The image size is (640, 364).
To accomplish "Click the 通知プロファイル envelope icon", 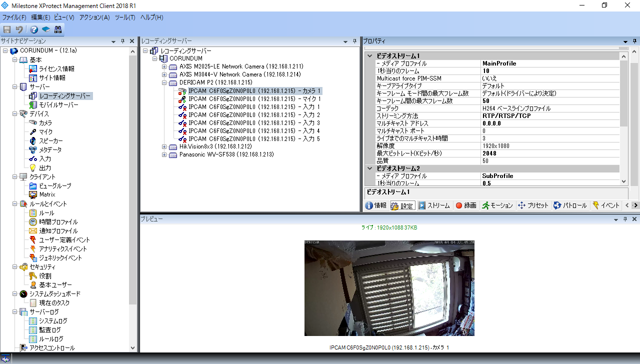I will (x=33, y=231).
